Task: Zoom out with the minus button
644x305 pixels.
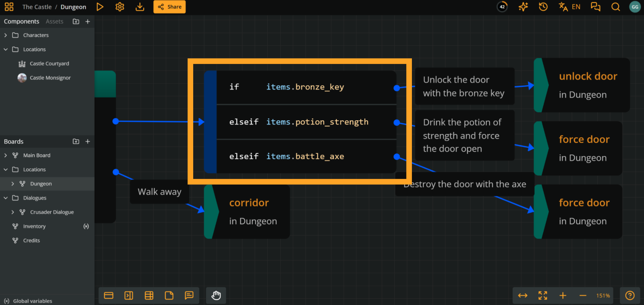Action: [583, 295]
